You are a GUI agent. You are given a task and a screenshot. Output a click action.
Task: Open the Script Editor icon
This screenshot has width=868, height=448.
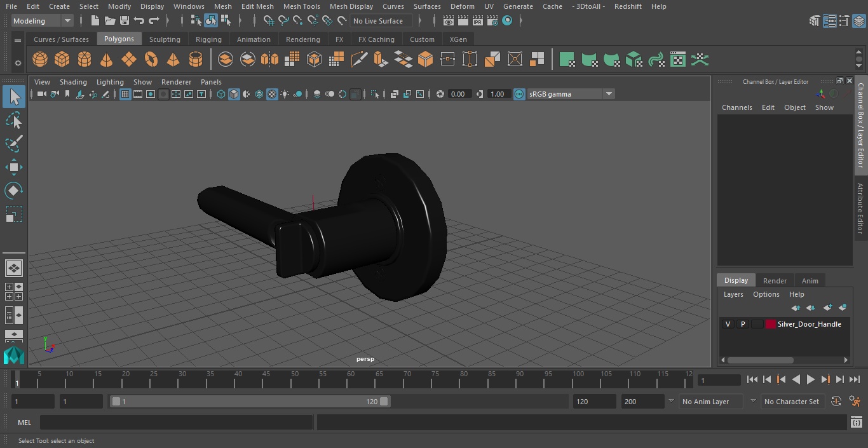(856, 423)
